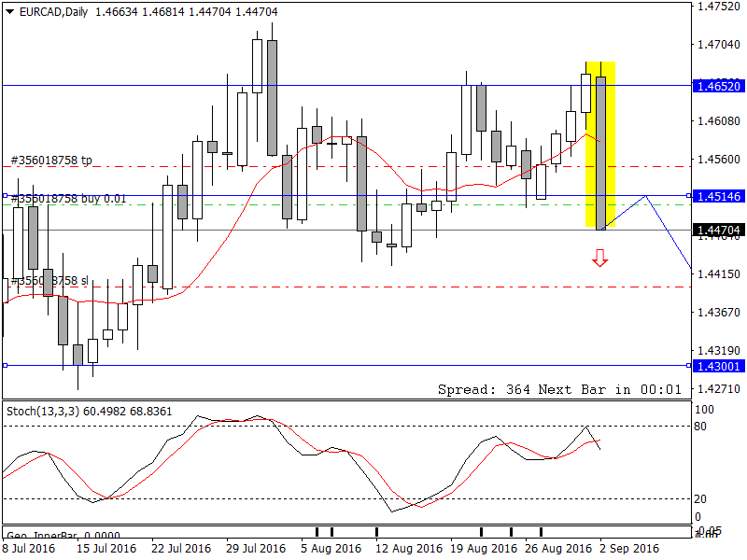Click the 80 level on stochastic scale

pos(700,427)
